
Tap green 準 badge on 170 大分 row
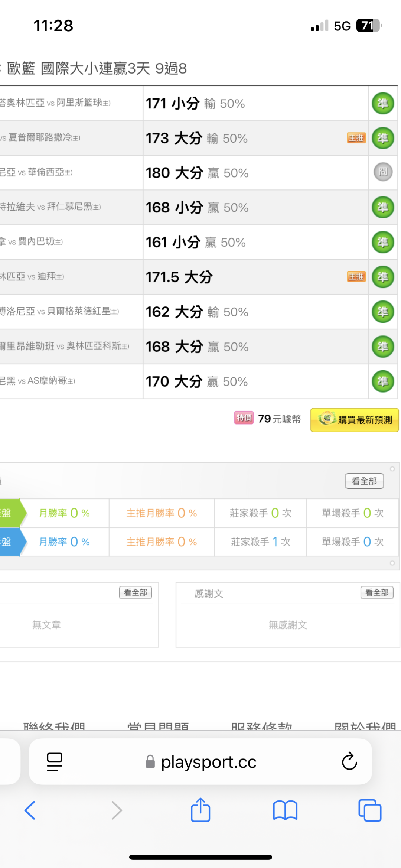pos(383,381)
